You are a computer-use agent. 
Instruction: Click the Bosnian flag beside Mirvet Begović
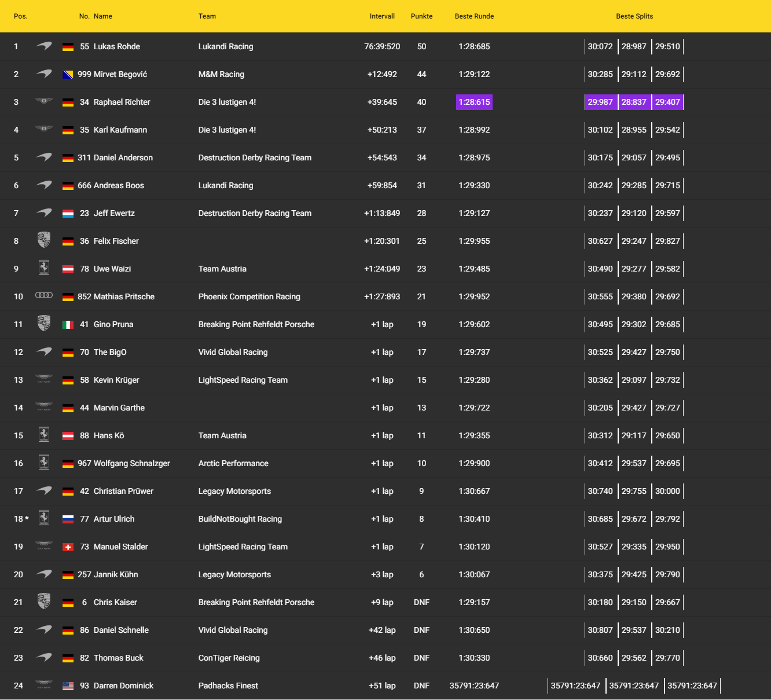68,75
